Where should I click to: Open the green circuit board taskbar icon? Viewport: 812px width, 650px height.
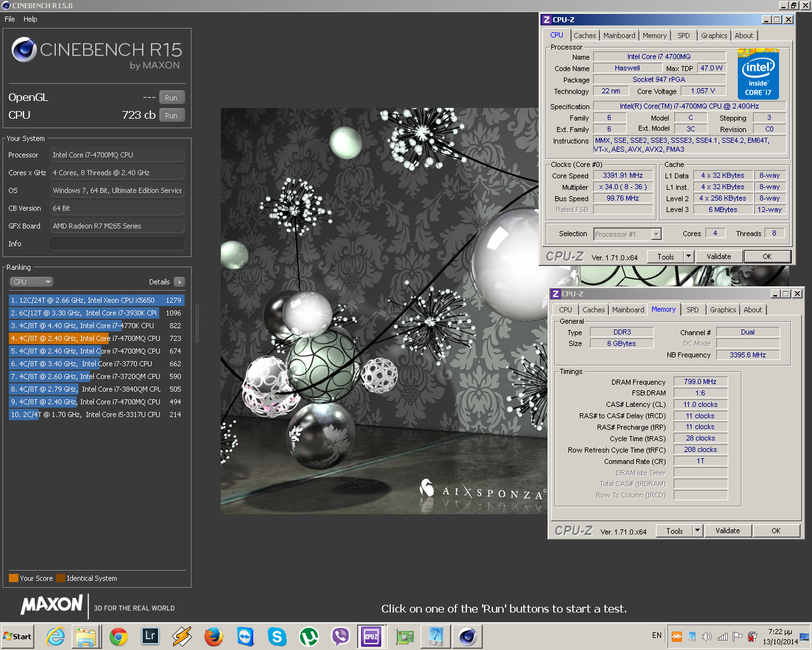tap(404, 636)
